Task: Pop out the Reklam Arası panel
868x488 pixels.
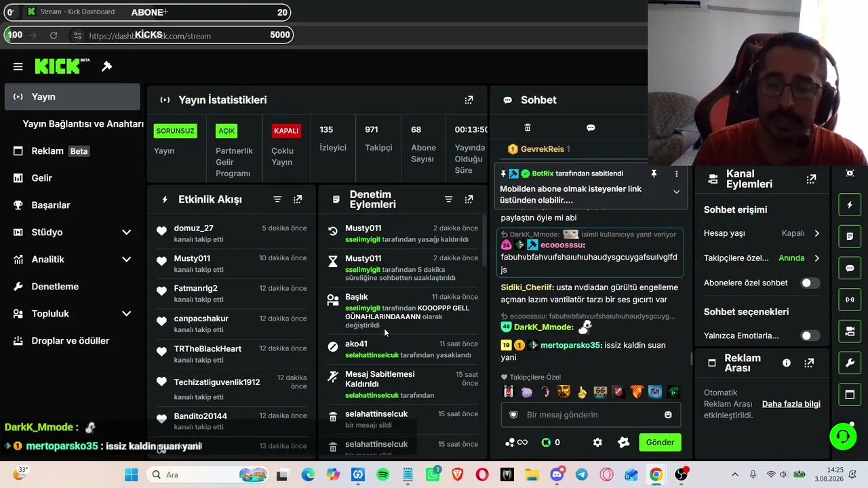Action: [809, 363]
